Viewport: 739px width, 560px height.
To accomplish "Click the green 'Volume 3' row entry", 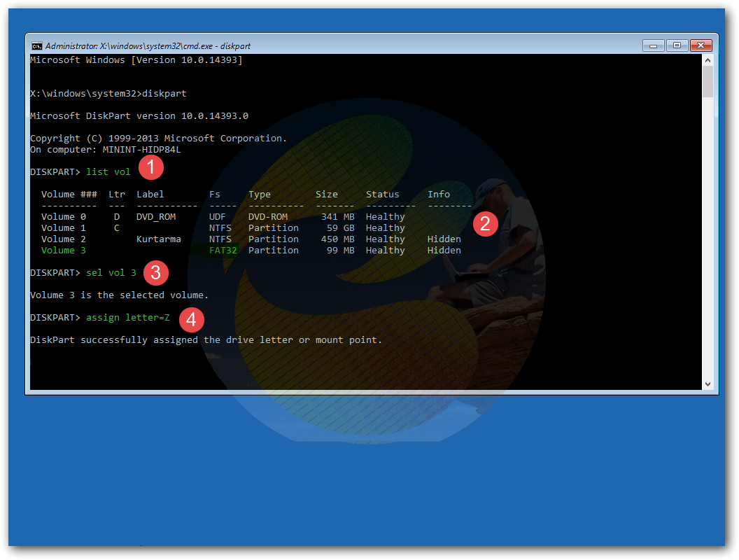I will tap(64, 251).
